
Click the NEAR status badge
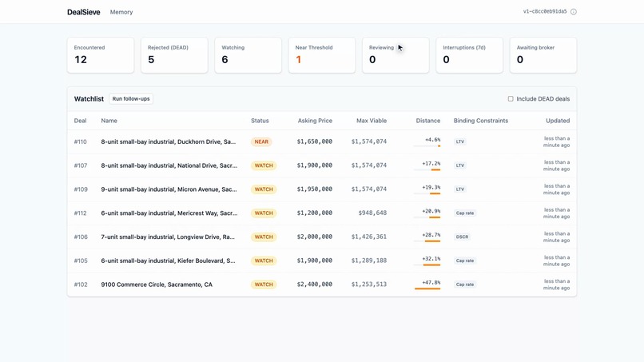tap(261, 141)
